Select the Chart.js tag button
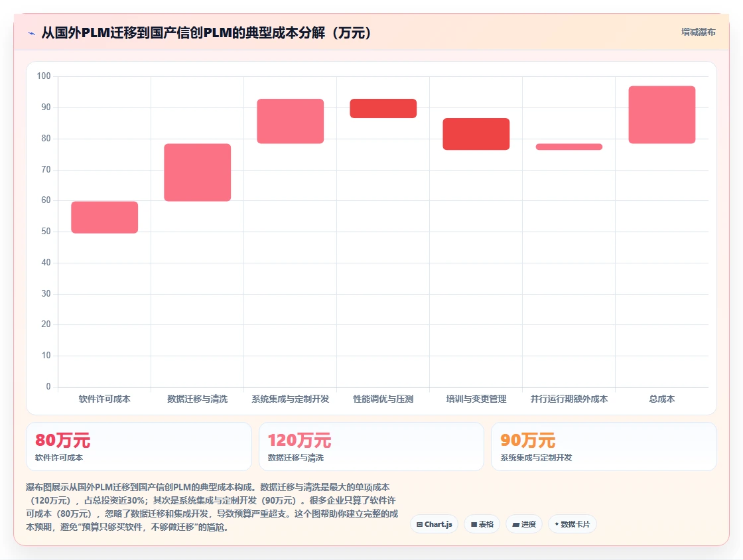This screenshot has height=560, width=743. tap(434, 524)
